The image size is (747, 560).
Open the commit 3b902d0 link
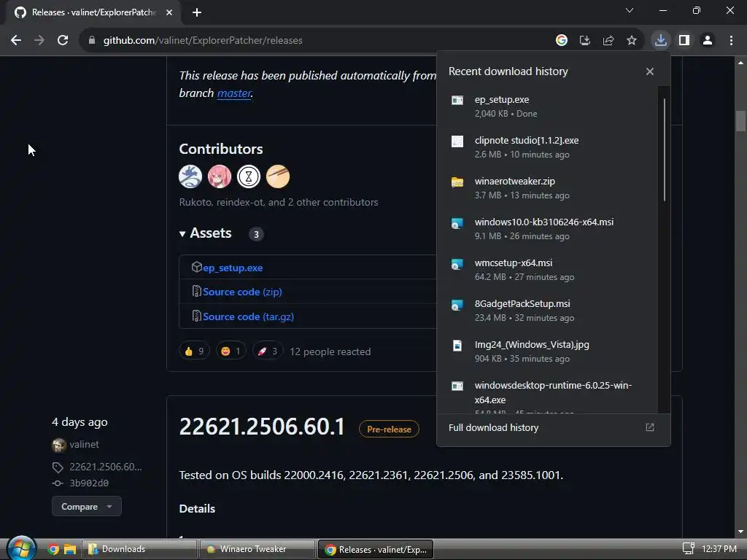89,483
